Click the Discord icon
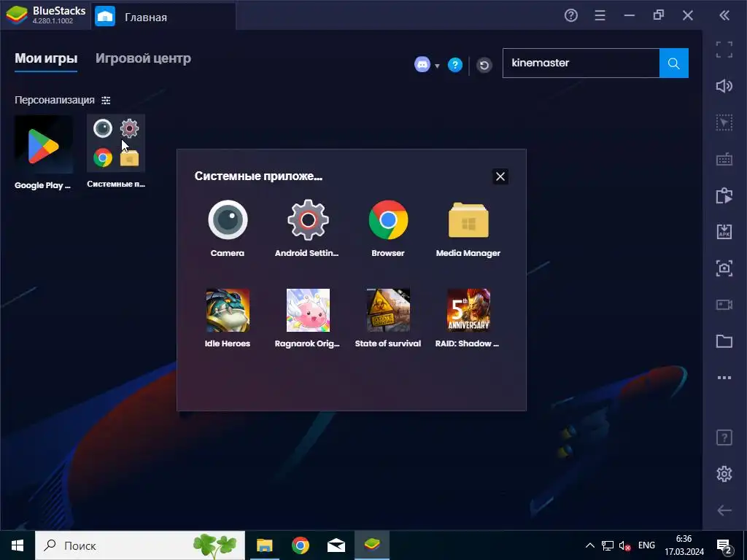The width and height of the screenshot is (747, 560). 422,64
